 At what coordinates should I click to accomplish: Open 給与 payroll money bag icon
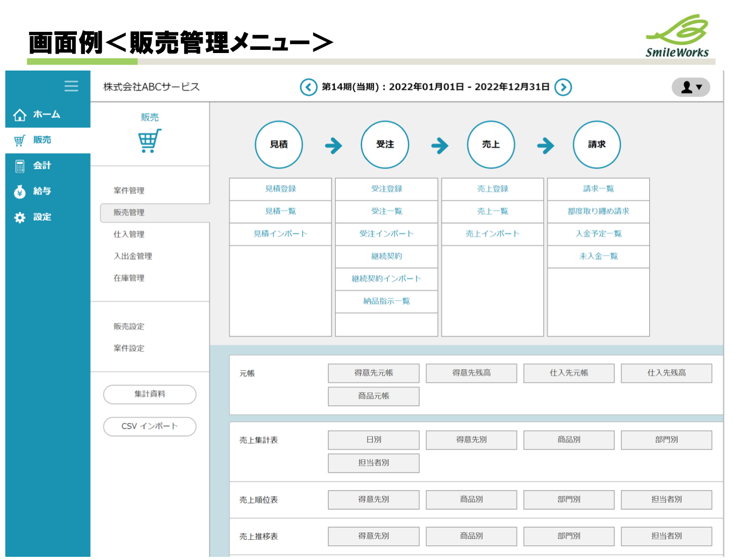(x=20, y=191)
